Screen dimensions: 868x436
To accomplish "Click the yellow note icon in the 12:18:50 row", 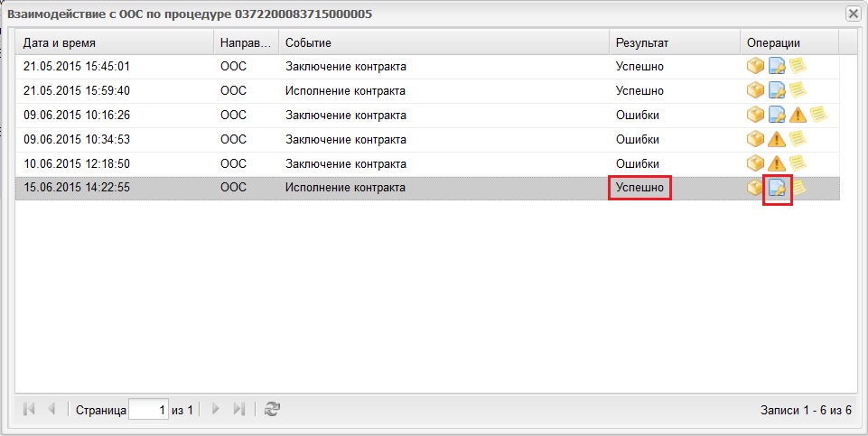I will tap(798, 163).
